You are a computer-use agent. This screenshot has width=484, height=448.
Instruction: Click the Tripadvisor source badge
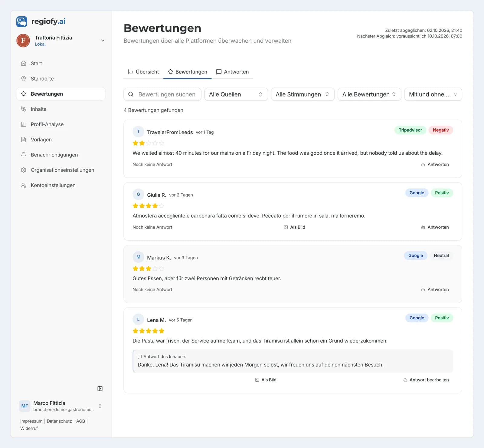[410, 130]
